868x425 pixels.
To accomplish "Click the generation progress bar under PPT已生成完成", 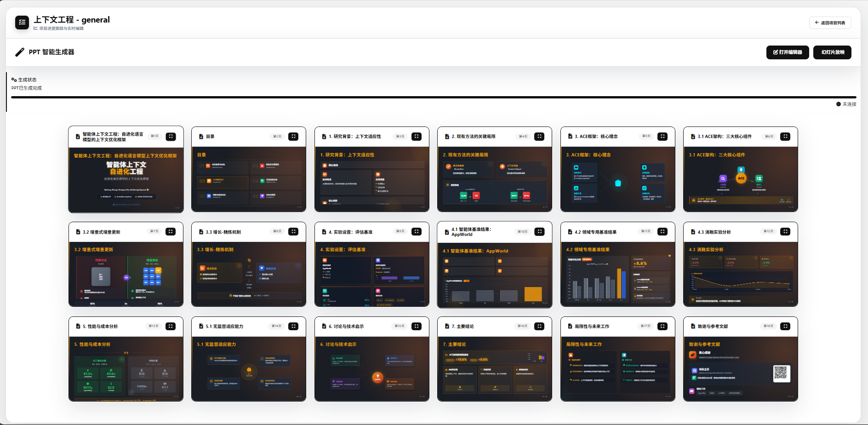I will 432,97.
